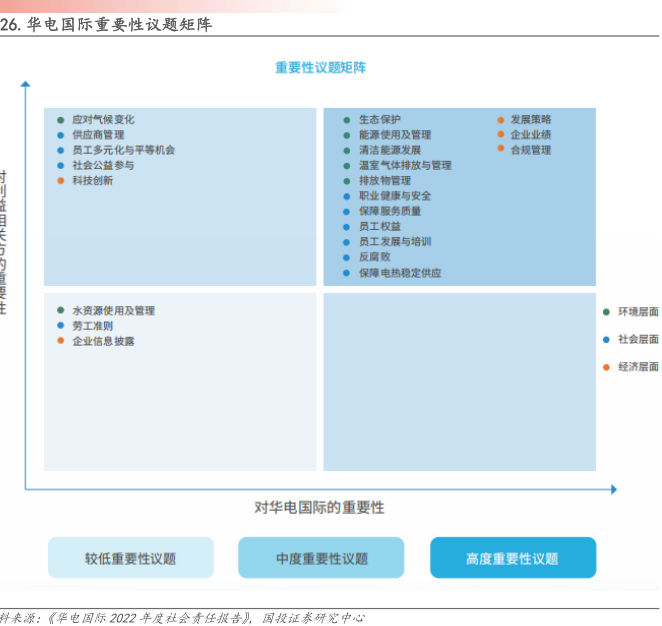Click blue legend dot beside 社会层面
Viewport: 662px width, 626px height.
606,339
